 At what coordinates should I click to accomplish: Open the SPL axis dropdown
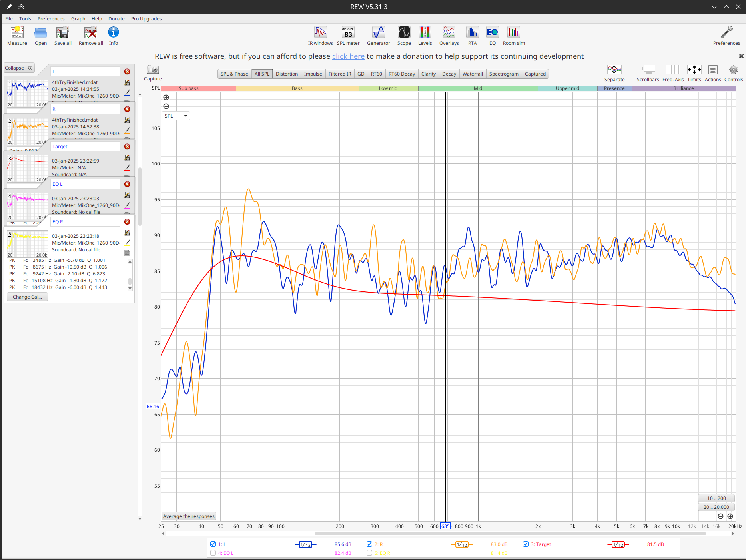click(x=176, y=116)
